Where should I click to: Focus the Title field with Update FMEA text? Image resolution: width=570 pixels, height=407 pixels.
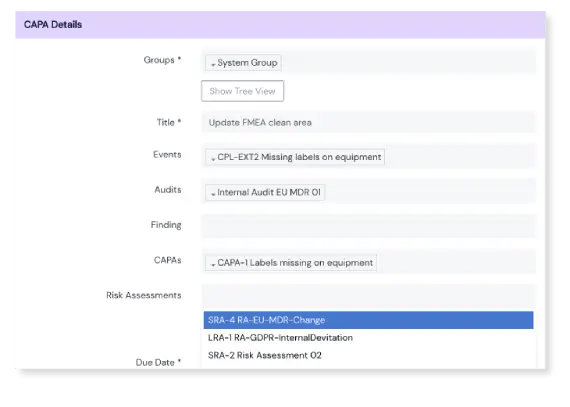click(x=368, y=122)
